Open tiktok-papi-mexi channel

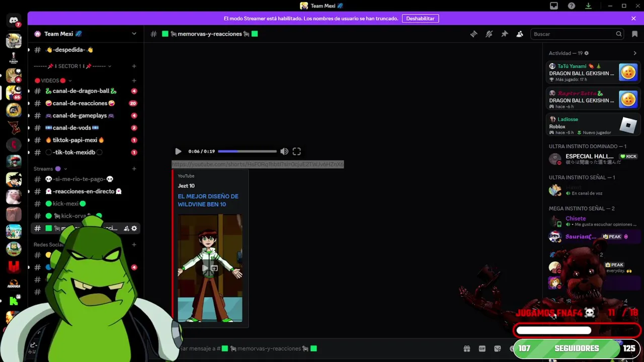86,140
